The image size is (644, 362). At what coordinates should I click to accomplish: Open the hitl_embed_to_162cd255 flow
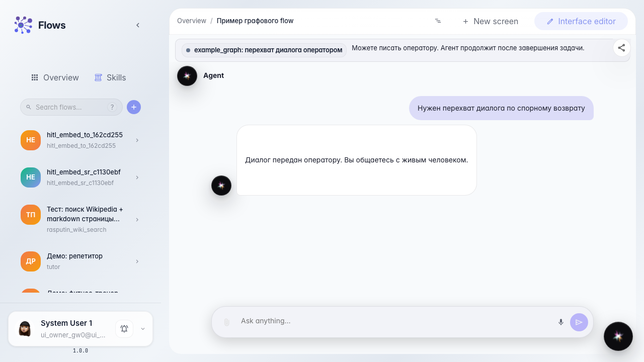tap(80, 140)
